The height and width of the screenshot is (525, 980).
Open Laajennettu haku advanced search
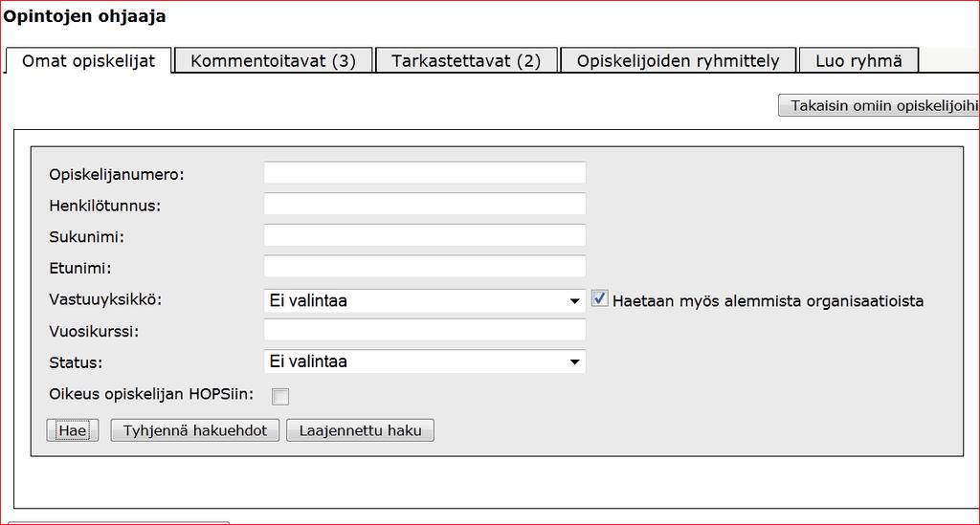360,430
